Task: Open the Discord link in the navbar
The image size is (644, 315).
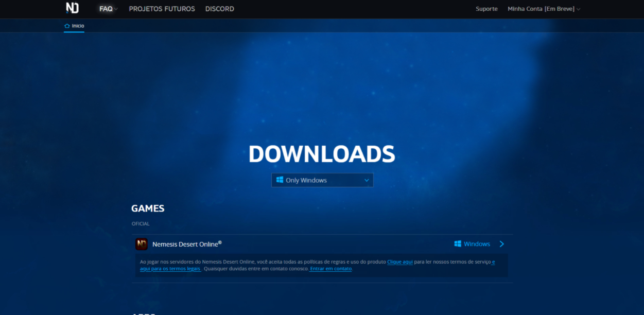Action: click(x=219, y=9)
